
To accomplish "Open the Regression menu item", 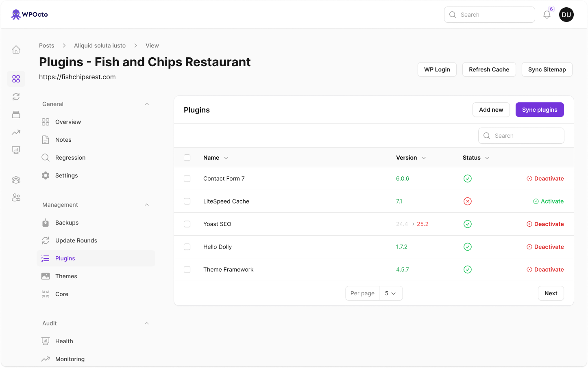I will tap(96, 158).
